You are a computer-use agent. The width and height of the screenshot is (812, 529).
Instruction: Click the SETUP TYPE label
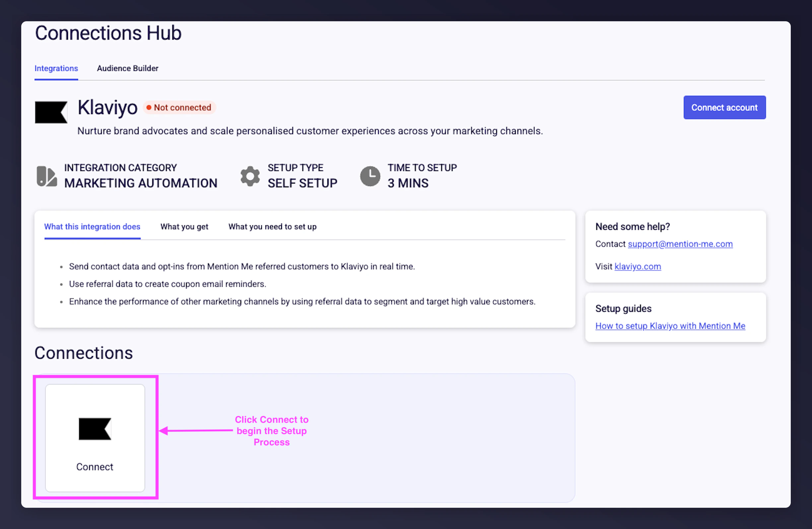(x=296, y=168)
